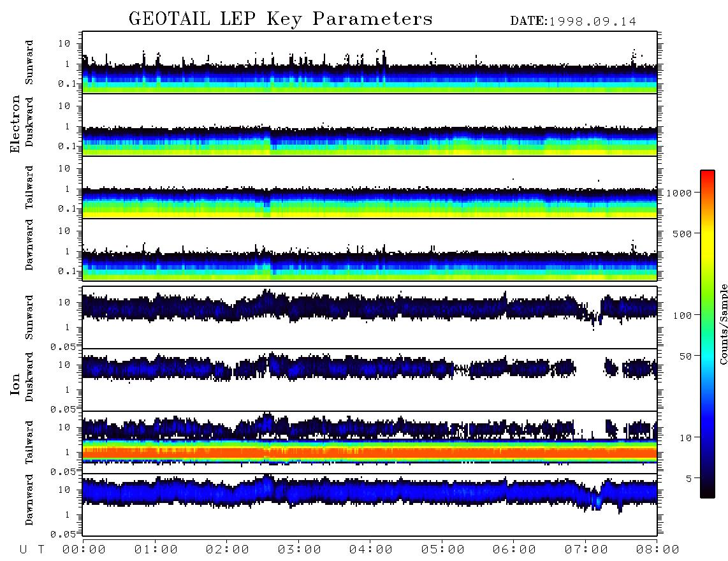
Task: Click the '10' tick of Electron Dawnward panel
Action: 64,231
